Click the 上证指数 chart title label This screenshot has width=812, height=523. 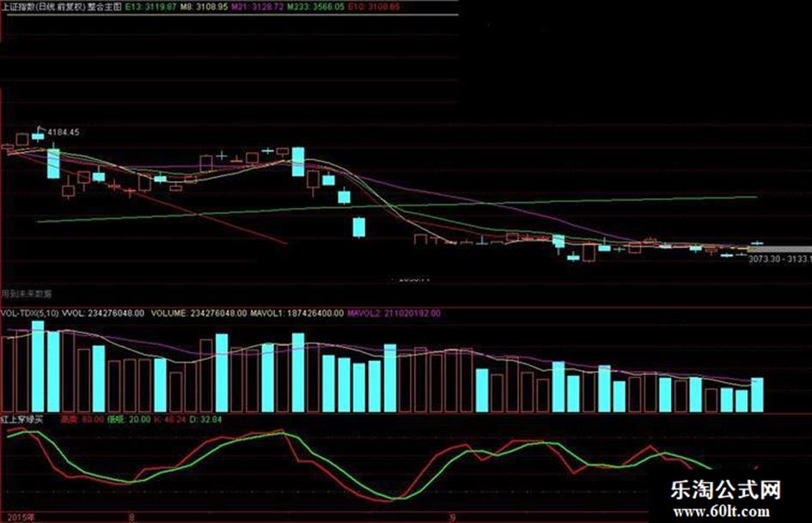click(x=61, y=7)
